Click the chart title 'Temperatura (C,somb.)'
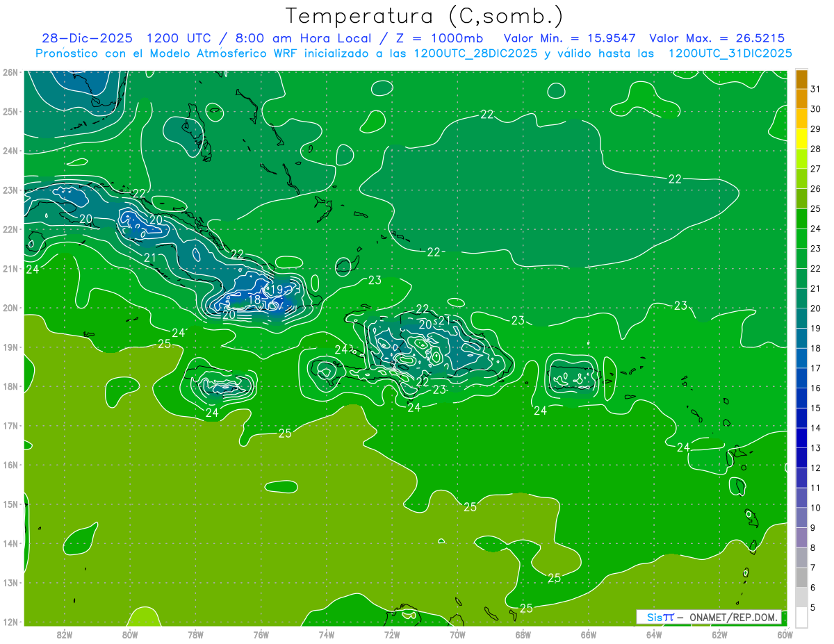 425,16
